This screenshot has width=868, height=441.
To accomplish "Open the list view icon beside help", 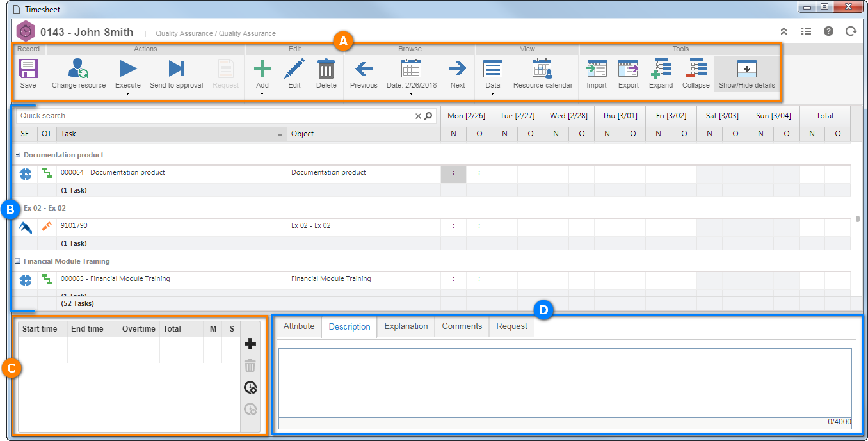I will [806, 31].
